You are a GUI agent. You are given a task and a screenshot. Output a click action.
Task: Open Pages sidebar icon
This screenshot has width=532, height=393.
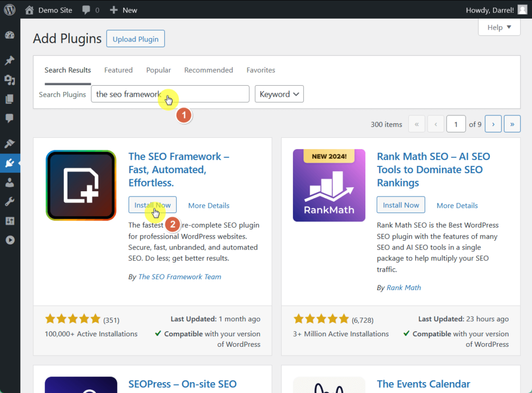pyautogui.click(x=10, y=99)
